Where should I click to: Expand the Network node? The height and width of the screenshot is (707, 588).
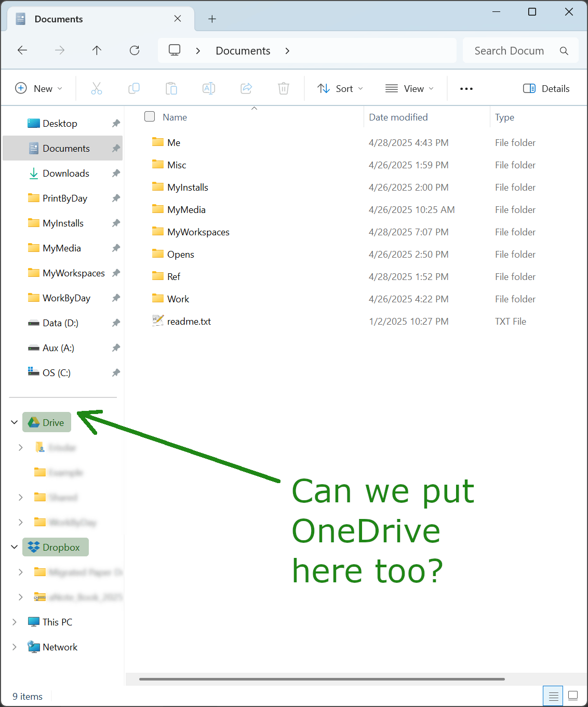[14, 647]
